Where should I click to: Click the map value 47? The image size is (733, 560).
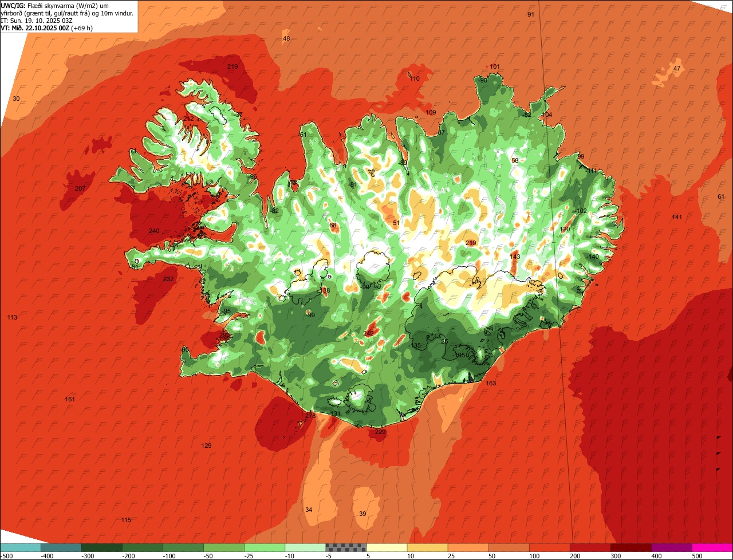click(677, 68)
